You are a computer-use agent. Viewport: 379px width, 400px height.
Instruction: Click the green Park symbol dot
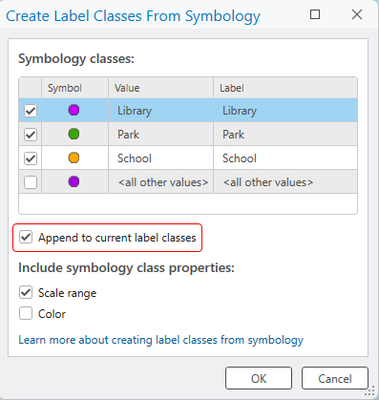[74, 134]
